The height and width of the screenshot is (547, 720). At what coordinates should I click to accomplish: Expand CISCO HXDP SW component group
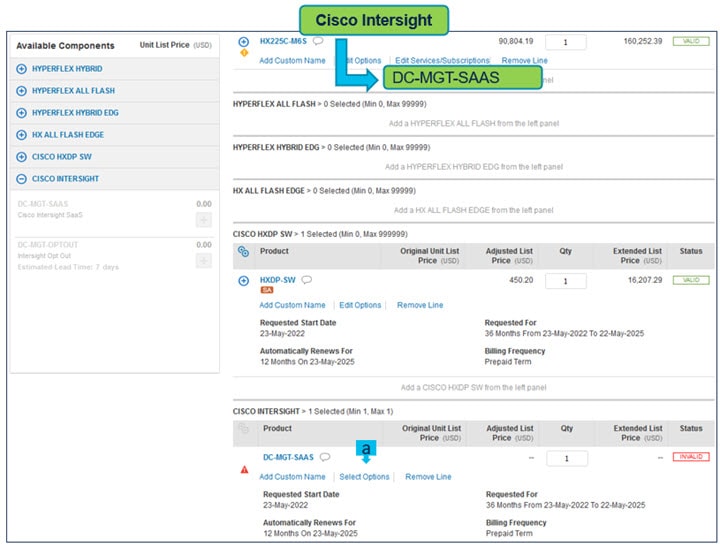coord(22,157)
